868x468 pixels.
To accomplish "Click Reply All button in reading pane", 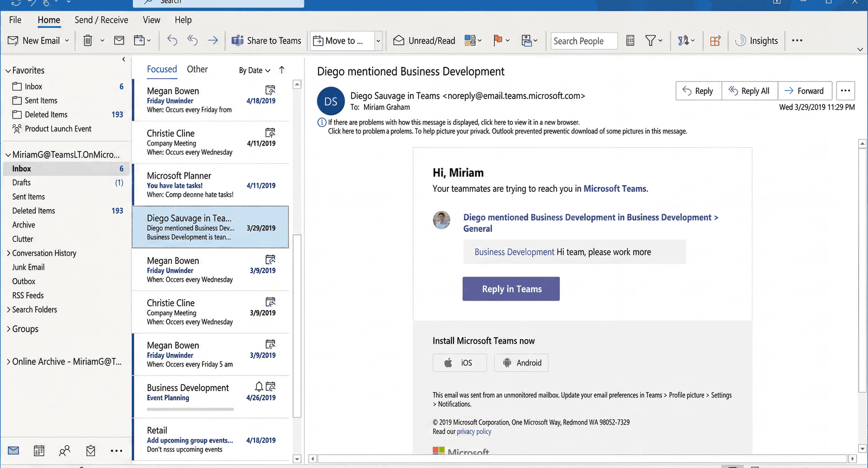I will pos(750,91).
